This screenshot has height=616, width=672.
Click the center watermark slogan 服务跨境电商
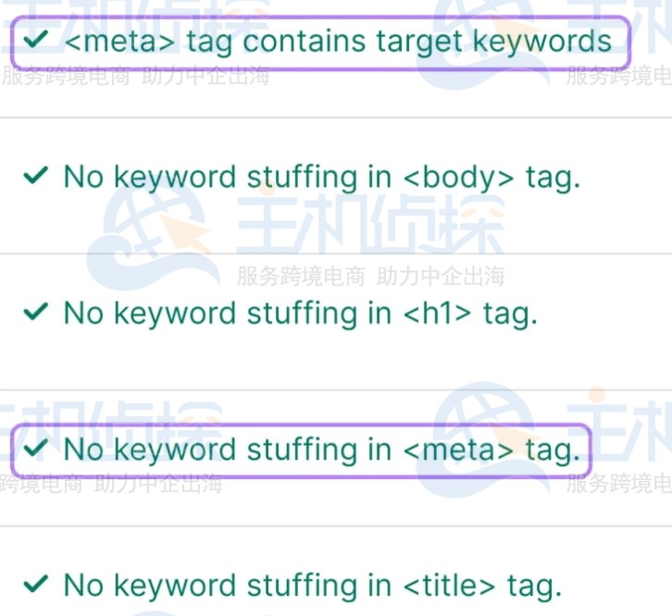click(301, 276)
